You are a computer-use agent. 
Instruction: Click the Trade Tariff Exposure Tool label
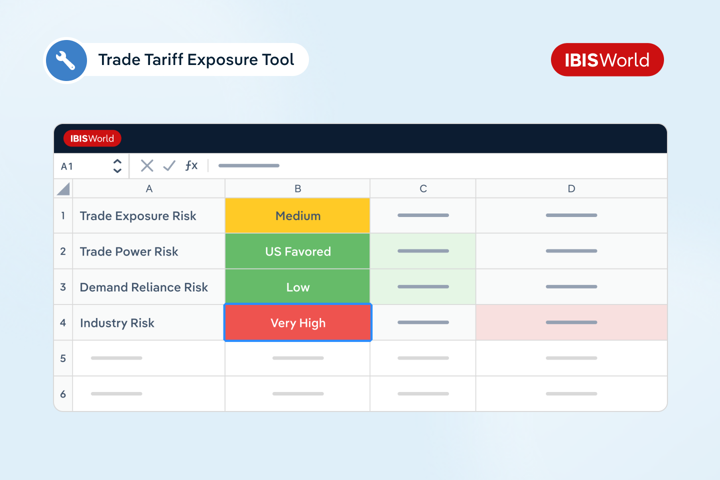(x=196, y=60)
